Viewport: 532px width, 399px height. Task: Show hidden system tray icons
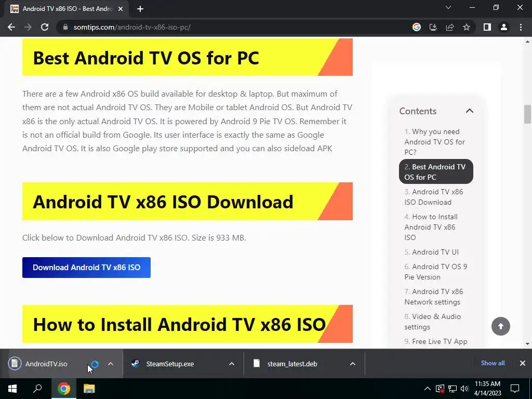click(428, 389)
